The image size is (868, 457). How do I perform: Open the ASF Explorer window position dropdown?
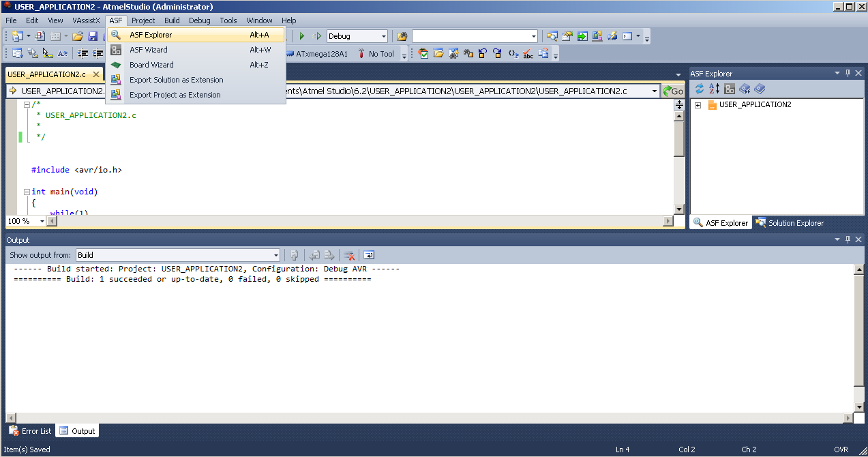(837, 73)
